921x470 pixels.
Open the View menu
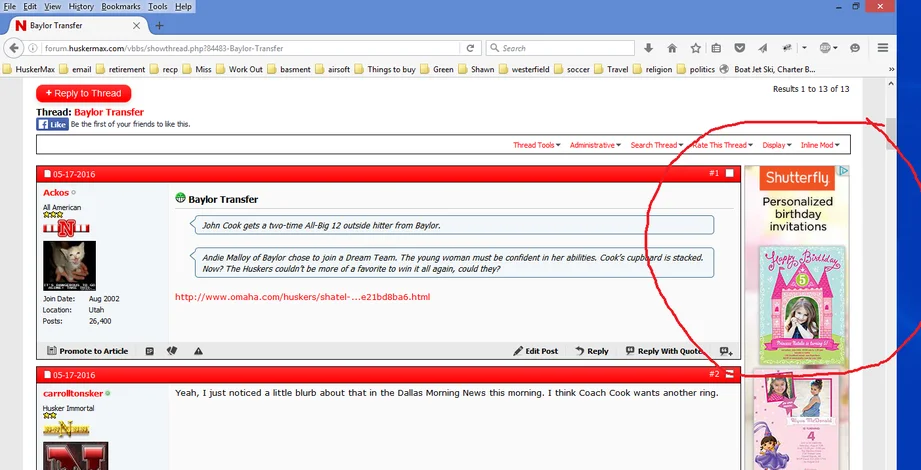point(52,6)
